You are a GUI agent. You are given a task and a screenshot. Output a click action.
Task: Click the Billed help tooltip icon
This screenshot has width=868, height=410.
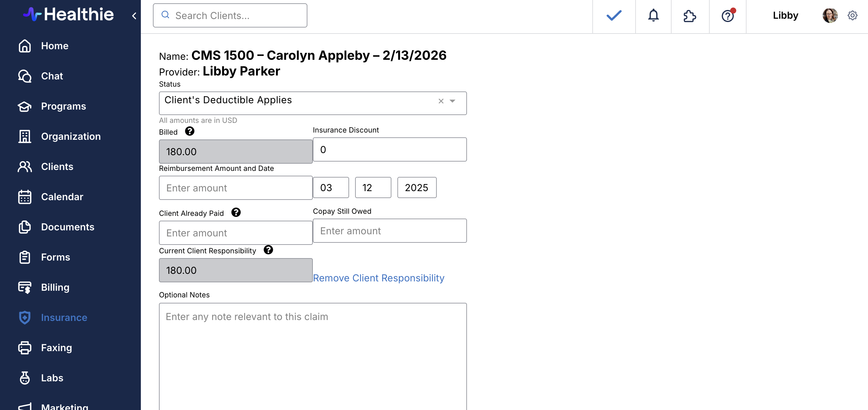click(190, 131)
